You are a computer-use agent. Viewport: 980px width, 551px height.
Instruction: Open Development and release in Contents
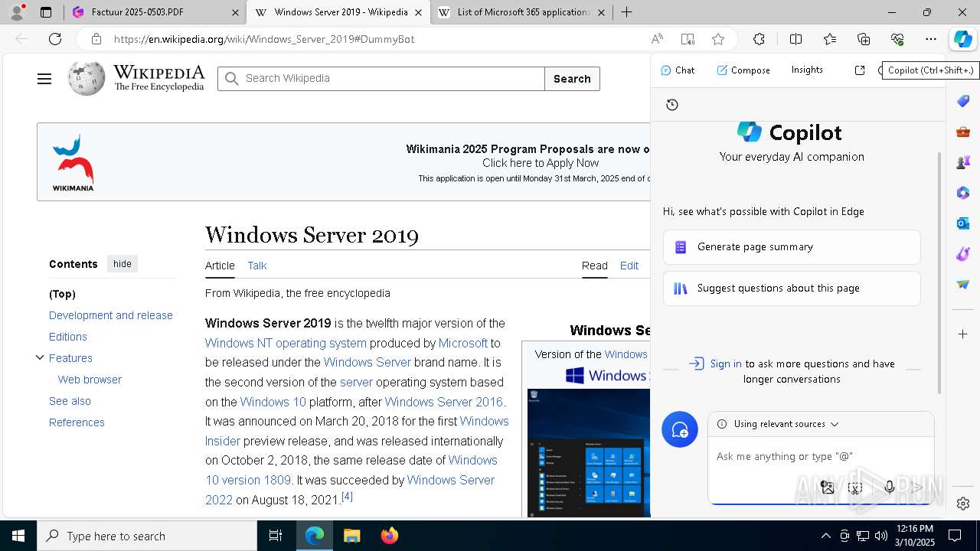coord(111,315)
